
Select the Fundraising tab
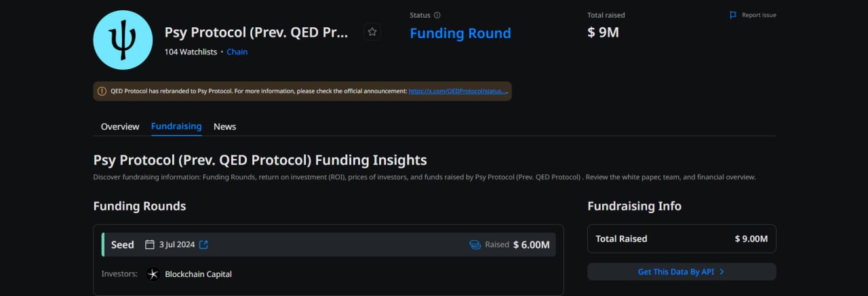(176, 126)
